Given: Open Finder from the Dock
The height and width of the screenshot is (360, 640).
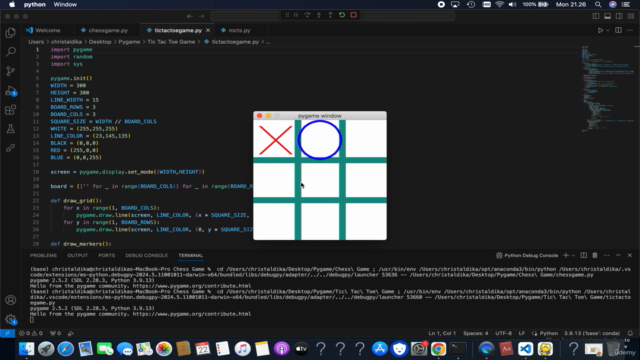Looking at the screenshot, I should point(27,349).
